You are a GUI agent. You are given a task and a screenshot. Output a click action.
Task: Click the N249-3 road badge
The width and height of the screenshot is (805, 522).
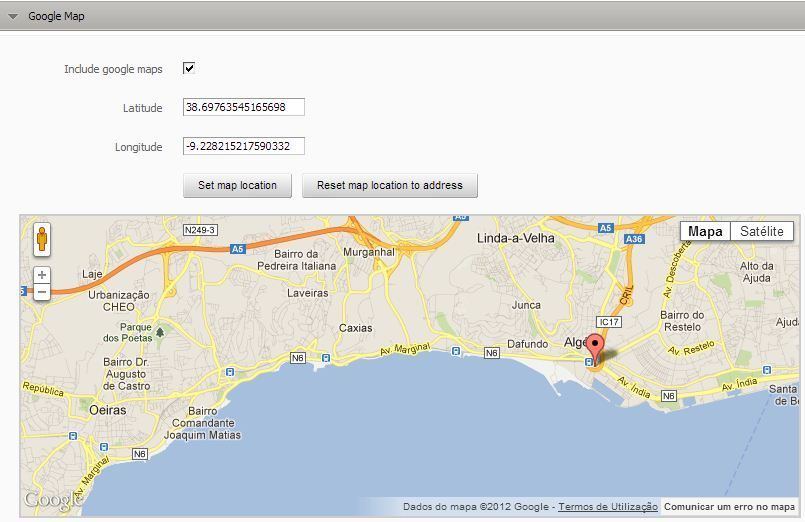click(200, 230)
